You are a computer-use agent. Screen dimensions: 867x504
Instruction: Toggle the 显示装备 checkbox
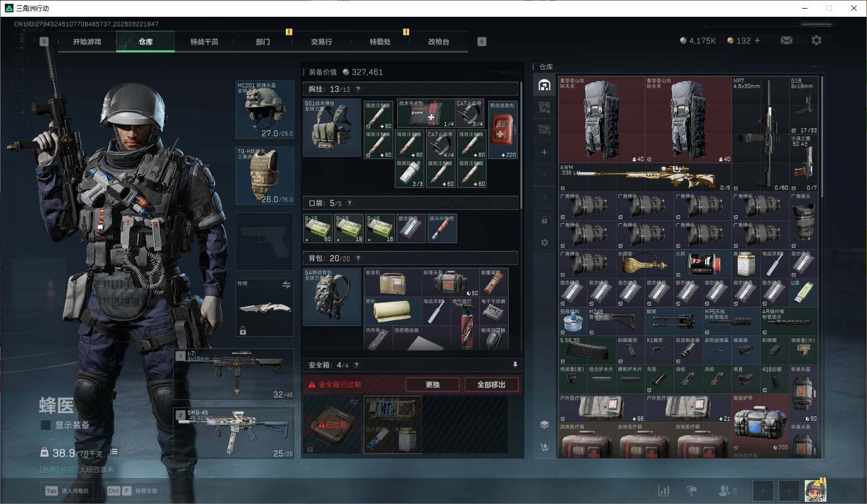[46, 425]
